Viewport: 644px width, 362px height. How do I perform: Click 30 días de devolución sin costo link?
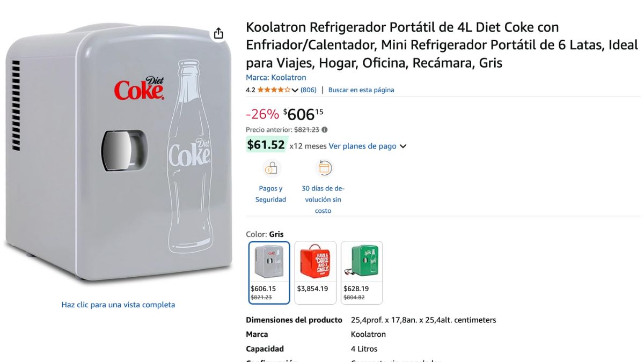tap(323, 200)
